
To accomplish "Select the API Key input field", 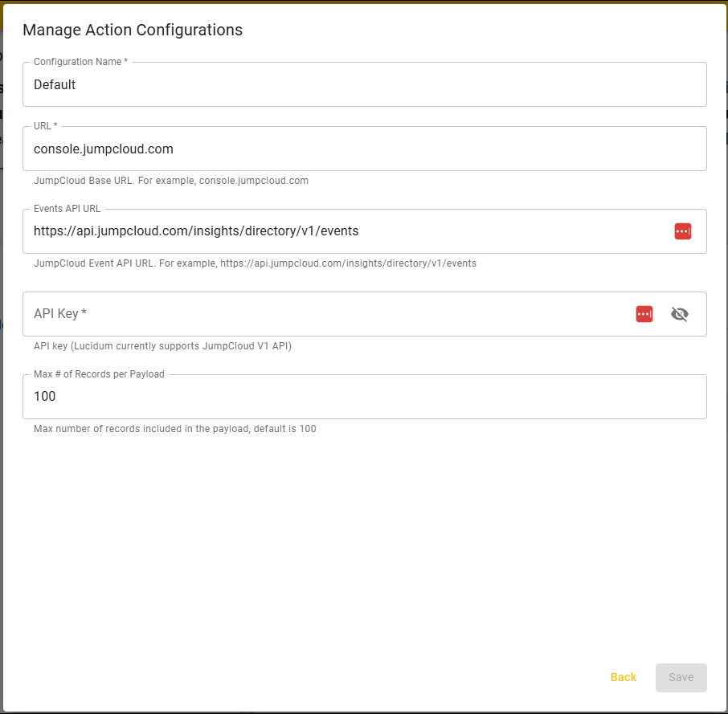I will 365,314.
